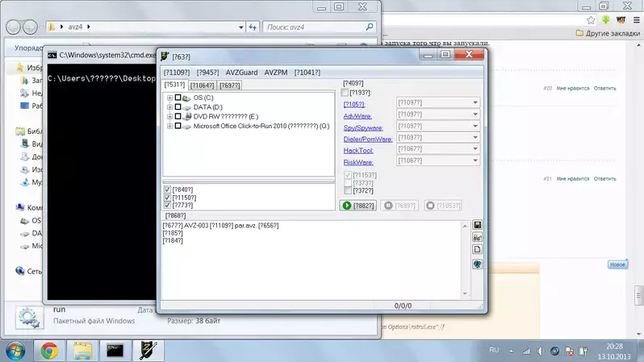Click the Explorer forward navigation arrow
644x362 pixels.
[30, 27]
